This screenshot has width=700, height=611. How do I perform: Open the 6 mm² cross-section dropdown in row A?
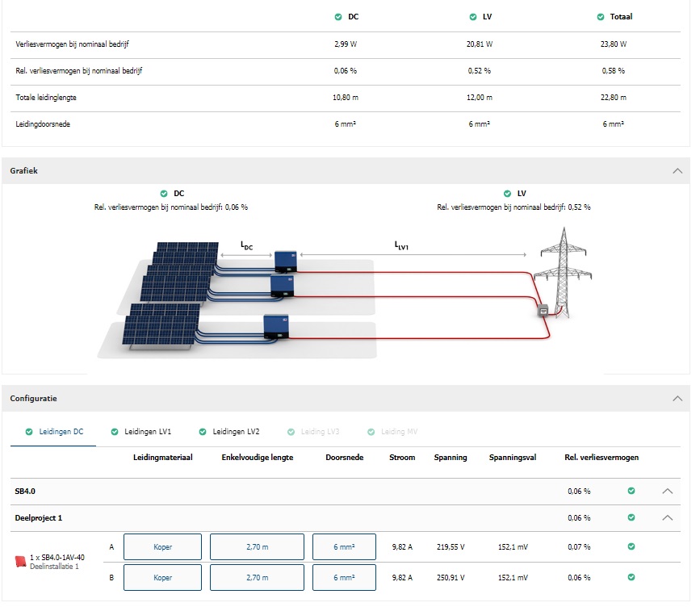point(344,546)
